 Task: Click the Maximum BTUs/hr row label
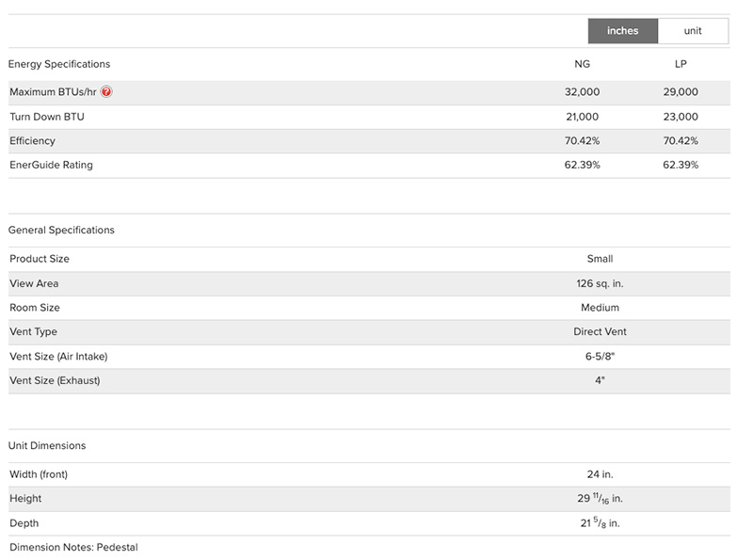coord(53,92)
